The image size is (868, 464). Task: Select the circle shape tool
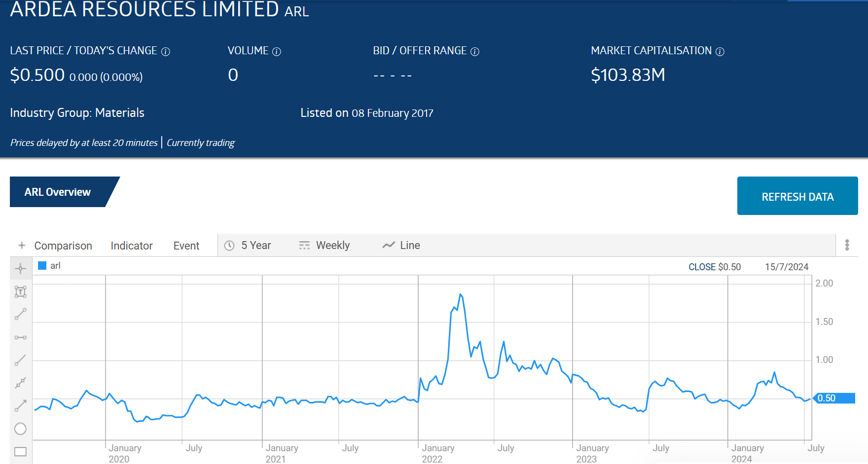(20, 429)
